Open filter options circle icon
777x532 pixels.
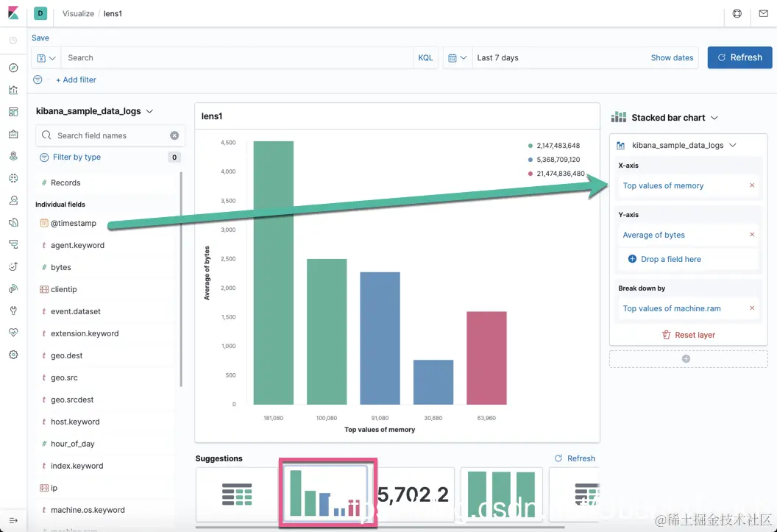(x=38, y=79)
